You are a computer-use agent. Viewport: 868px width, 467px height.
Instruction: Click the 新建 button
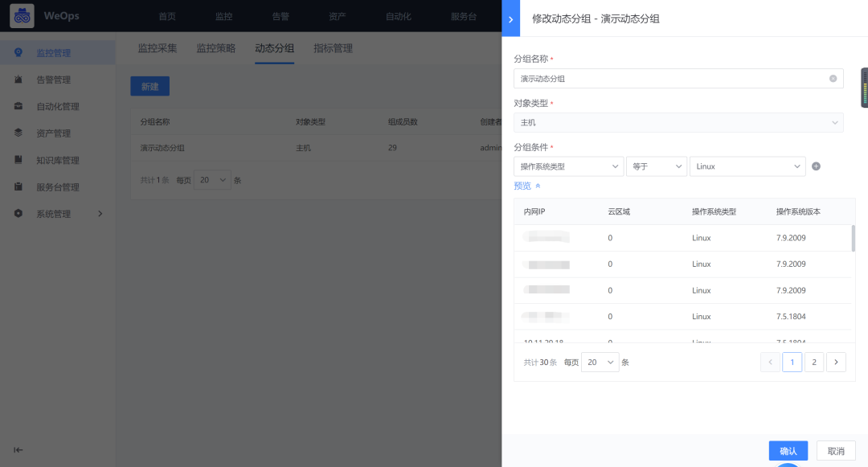coord(150,86)
